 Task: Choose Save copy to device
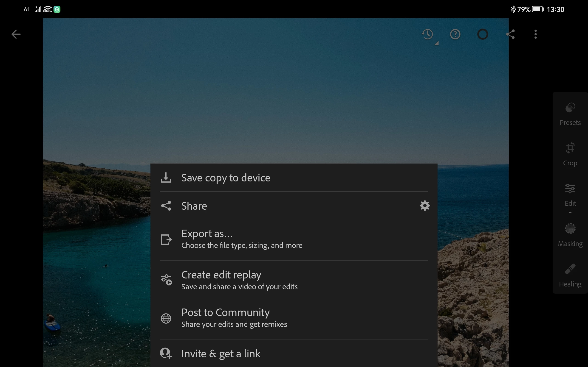click(x=226, y=178)
